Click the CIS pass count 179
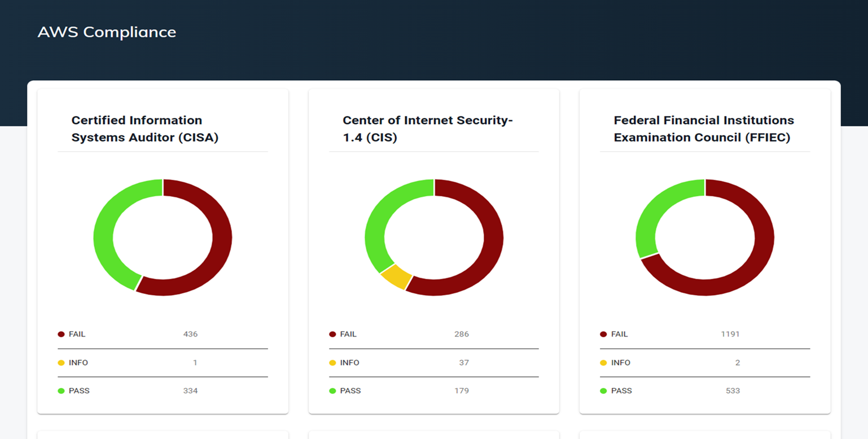The height and width of the screenshot is (439, 868). (462, 390)
